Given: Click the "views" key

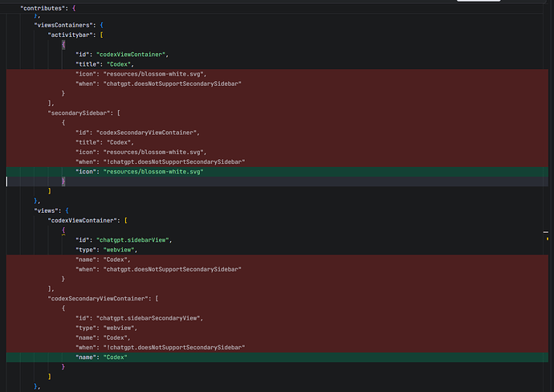Looking at the screenshot, I should (x=47, y=210).
